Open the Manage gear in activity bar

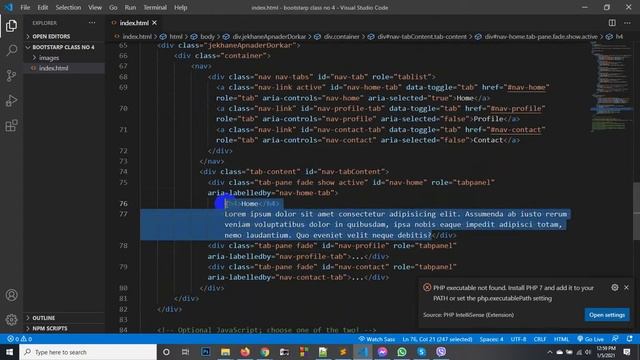tap(11, 320)
